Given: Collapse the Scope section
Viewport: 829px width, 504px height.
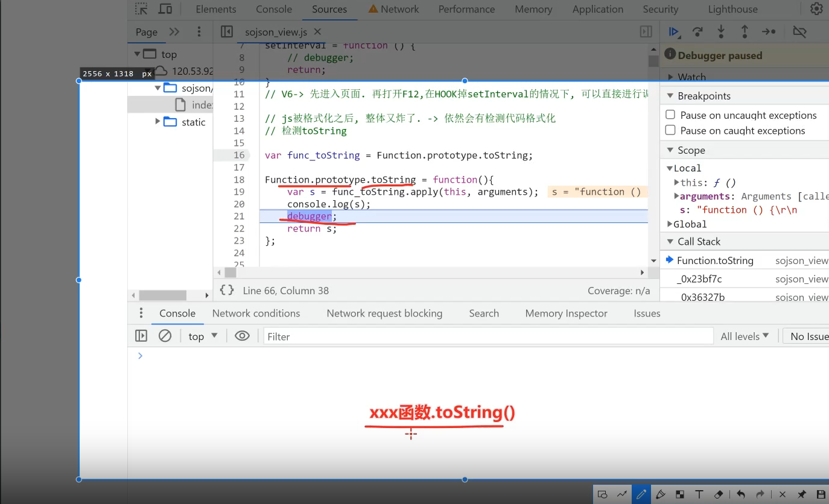Looking at the screenshot, I should tap(670, 150).
